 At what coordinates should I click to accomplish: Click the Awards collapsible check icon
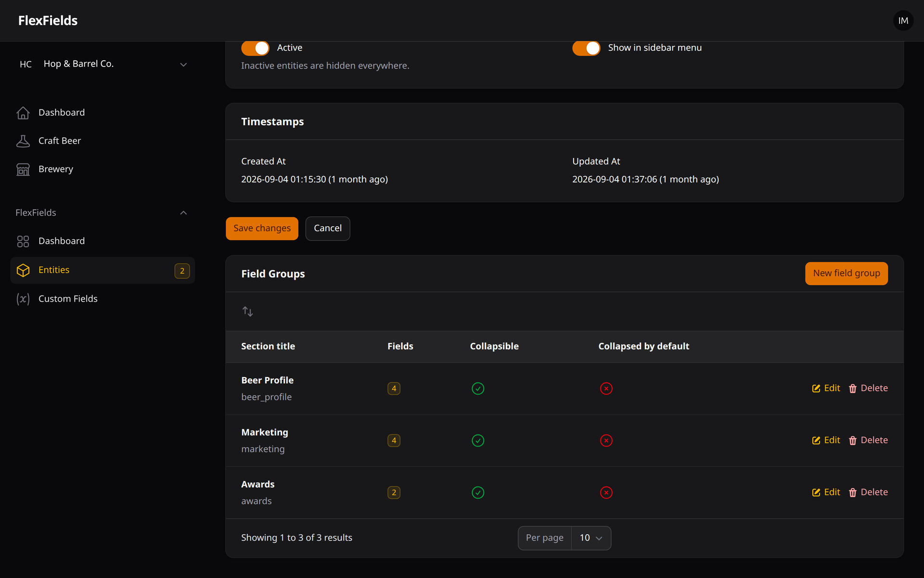coord(478,492)
